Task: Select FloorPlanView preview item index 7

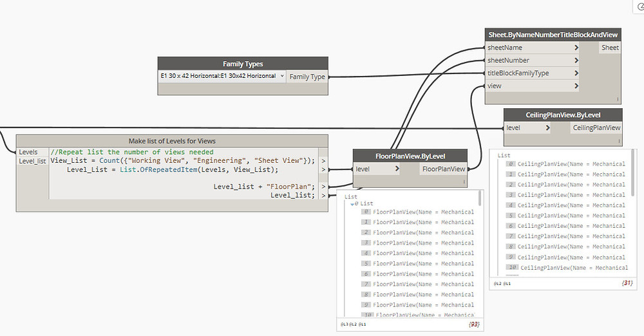Action: 417,284
